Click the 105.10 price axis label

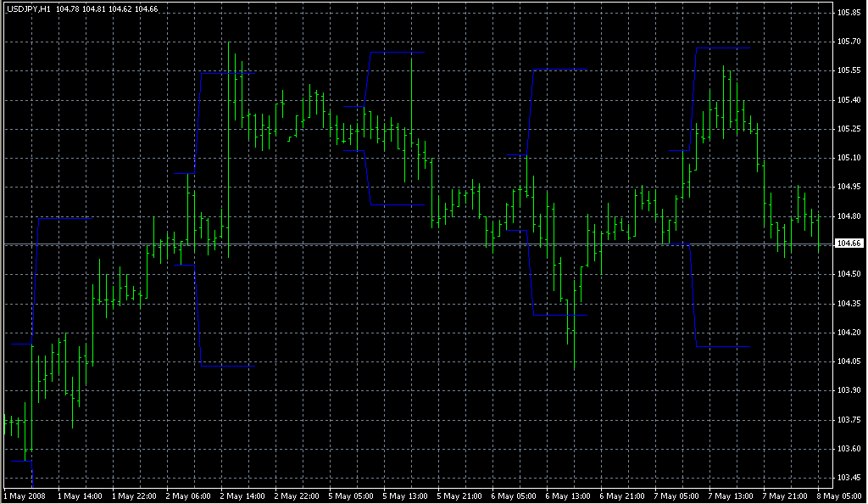[x=849, y=158]
